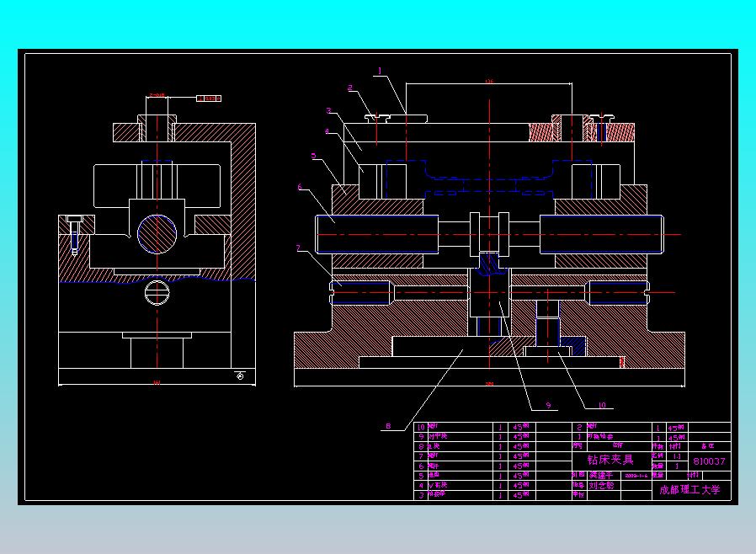Click balloon callout 2 near the top screw
The width and height of the screenshot is (756, 554).
(350, 88)
